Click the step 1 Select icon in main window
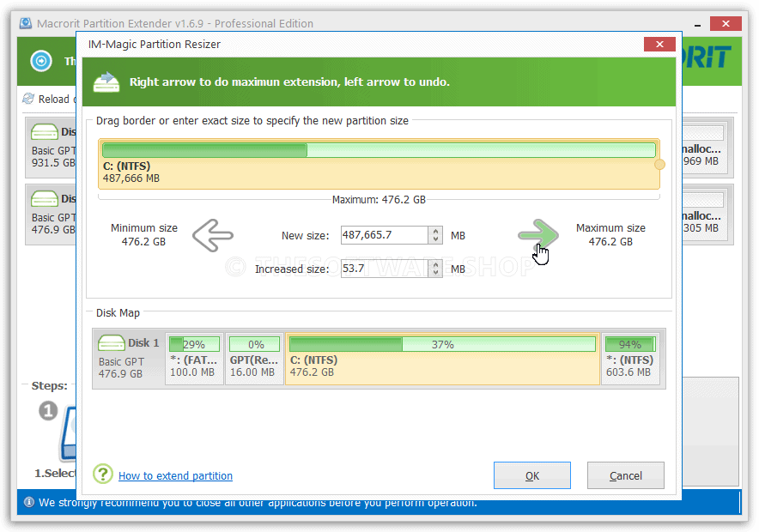This screenshot has height=532, width=759. [x=68, y=434]
